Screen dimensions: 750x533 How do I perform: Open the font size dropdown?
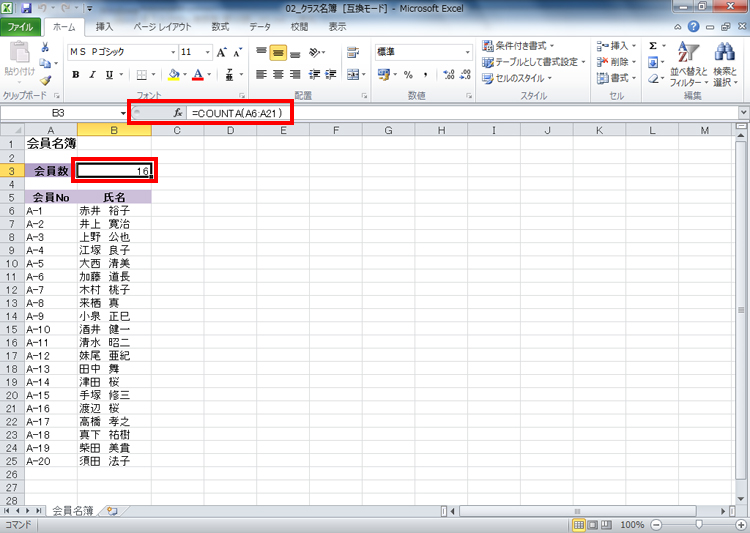pyautogui.click(x=208, y=52)
